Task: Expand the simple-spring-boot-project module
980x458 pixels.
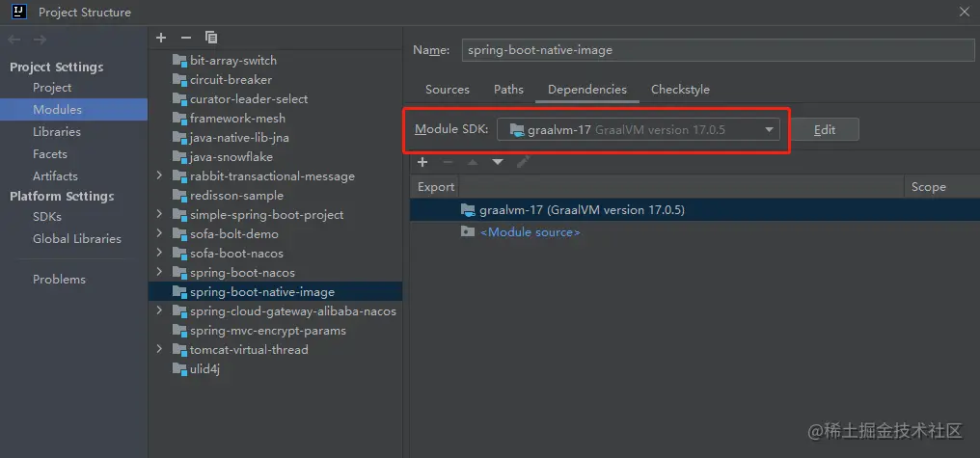Action: [160, 214]
